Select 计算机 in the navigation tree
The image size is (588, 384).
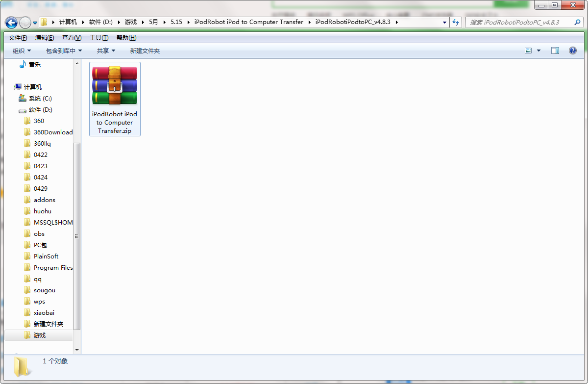33,87
